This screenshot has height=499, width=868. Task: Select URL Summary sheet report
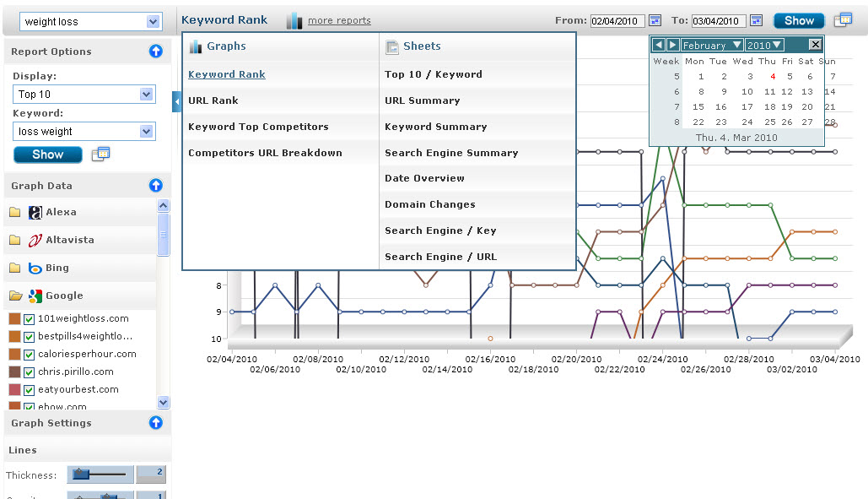tap(422, 100)
